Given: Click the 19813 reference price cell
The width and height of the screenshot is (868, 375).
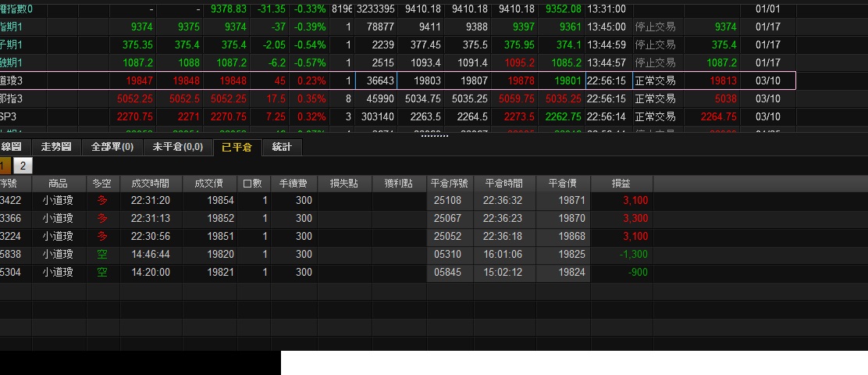Looking at the screenshot, I should tap(724, 81).
